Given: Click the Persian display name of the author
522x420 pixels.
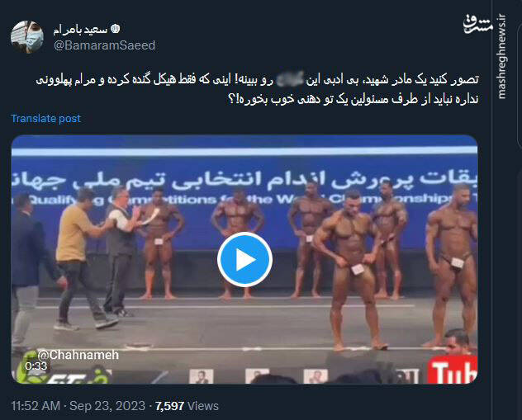Looking at the screenshot, I should pyautogui.click(x=80, y=30).
